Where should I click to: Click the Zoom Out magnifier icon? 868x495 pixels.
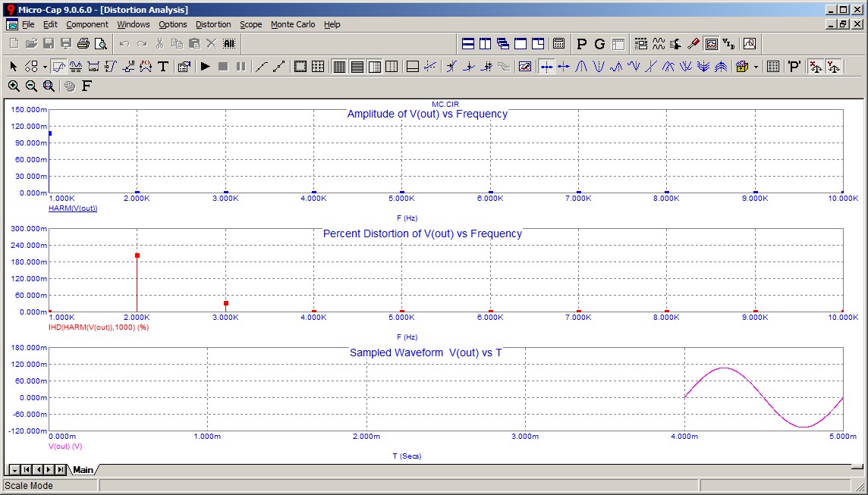pyautogui.click(x=31, y=86)
